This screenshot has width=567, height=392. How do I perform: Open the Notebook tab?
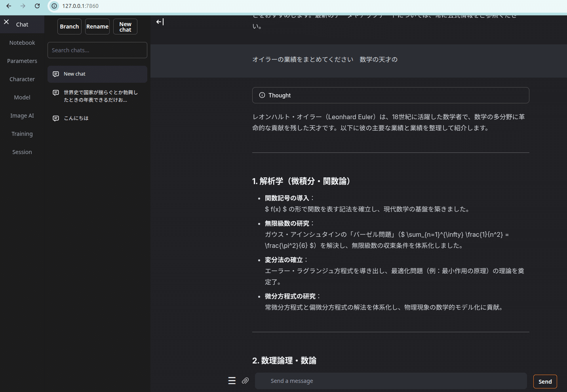point(22,43)
